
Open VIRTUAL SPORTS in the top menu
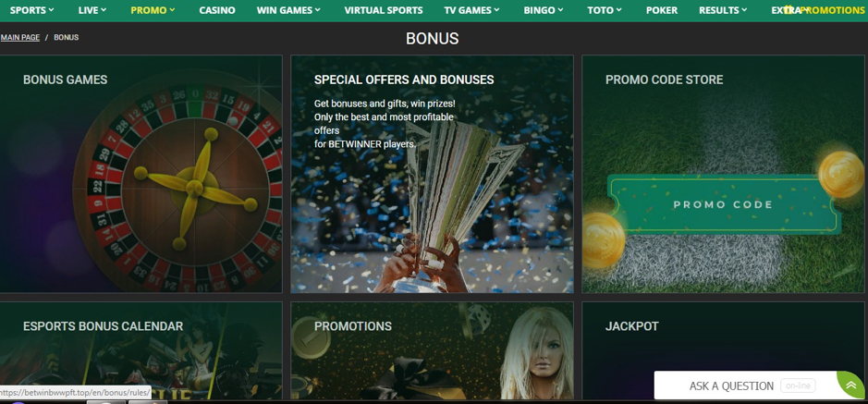coord(383,10)
